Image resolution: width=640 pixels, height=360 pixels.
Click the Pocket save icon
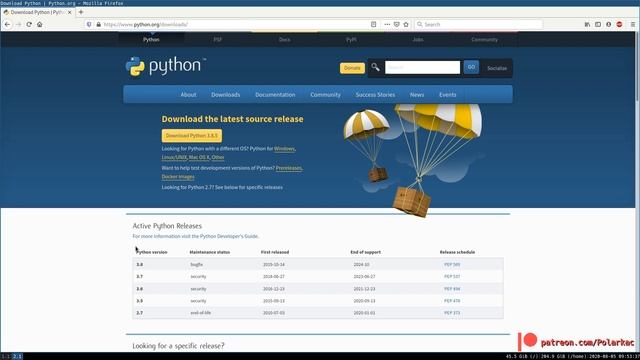[x=396, y=24]
